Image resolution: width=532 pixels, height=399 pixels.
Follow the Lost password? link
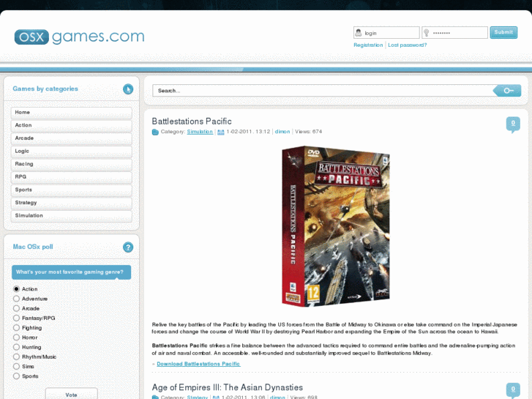(407, 45)
